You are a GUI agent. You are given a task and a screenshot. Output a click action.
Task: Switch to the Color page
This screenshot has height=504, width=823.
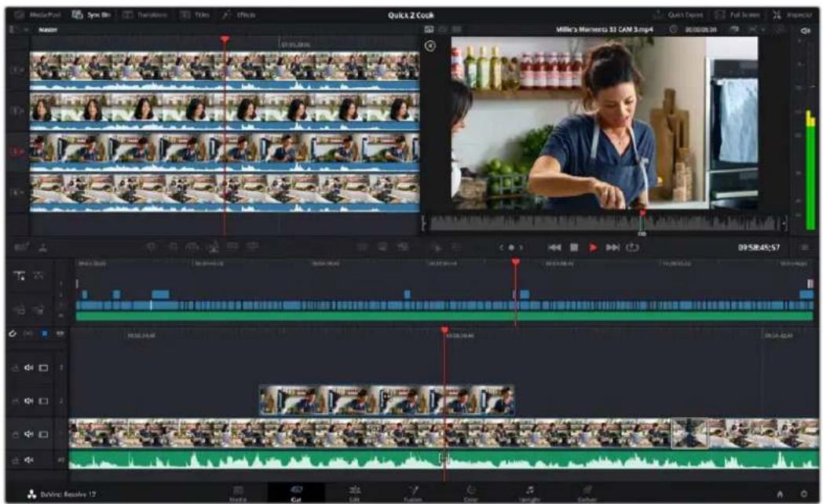(471, 493)
